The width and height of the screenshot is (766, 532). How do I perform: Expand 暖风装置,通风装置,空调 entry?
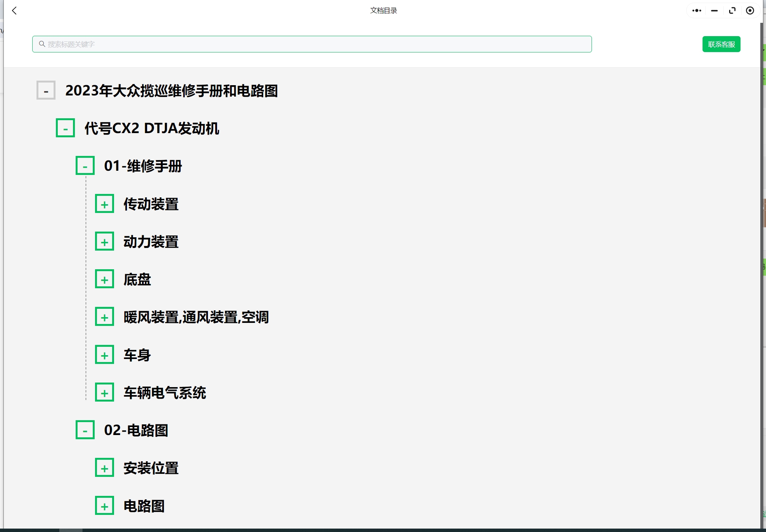pyautogui.click(x=105, y=317)
